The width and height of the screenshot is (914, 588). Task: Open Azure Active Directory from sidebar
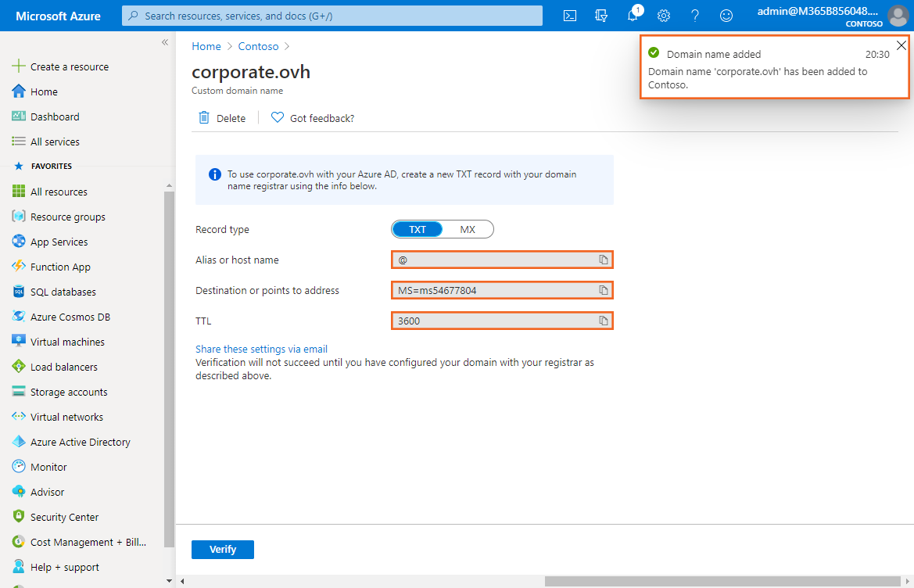point(80,442)
